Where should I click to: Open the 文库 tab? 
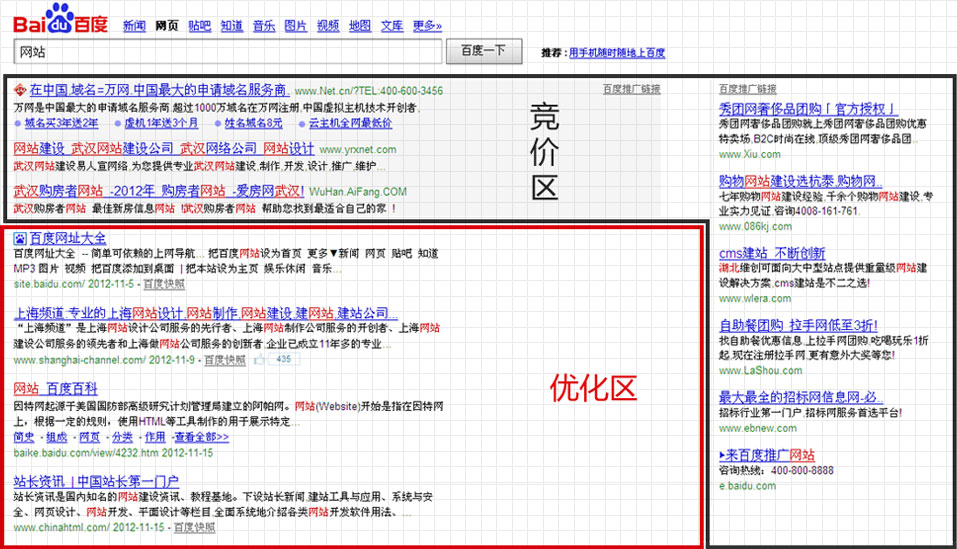[392, 26]
